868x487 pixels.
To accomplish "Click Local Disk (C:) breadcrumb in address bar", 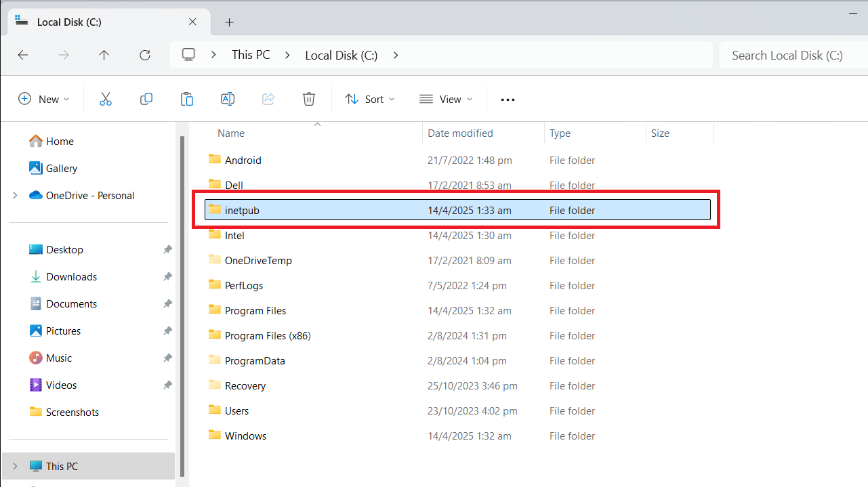I will (342, 56).
